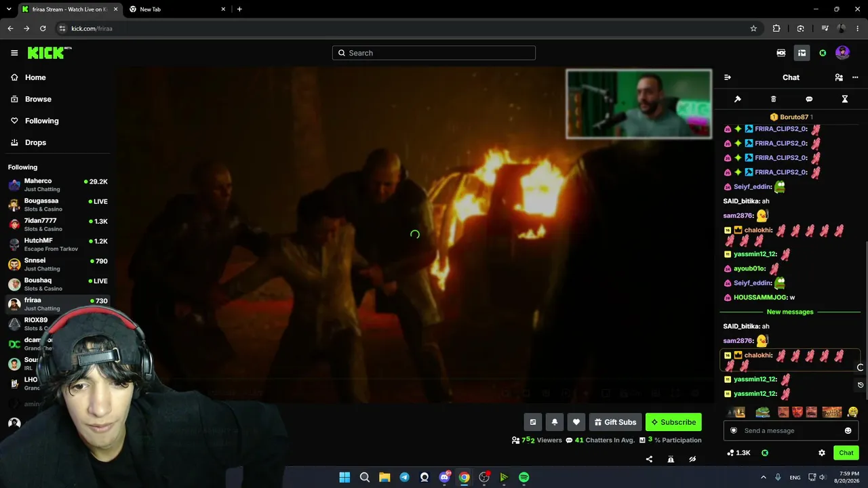Open HutchMF channel in sidebar

coord(58,244)
